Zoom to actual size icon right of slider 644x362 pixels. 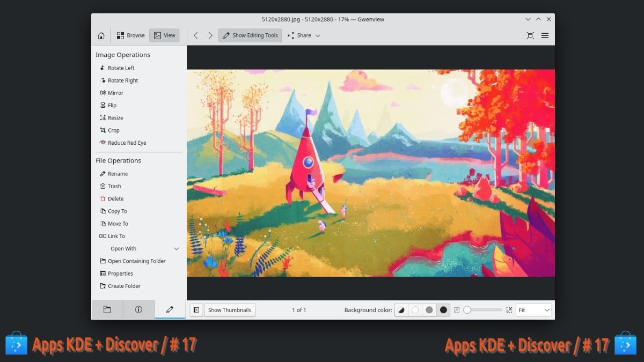[509, 310]
